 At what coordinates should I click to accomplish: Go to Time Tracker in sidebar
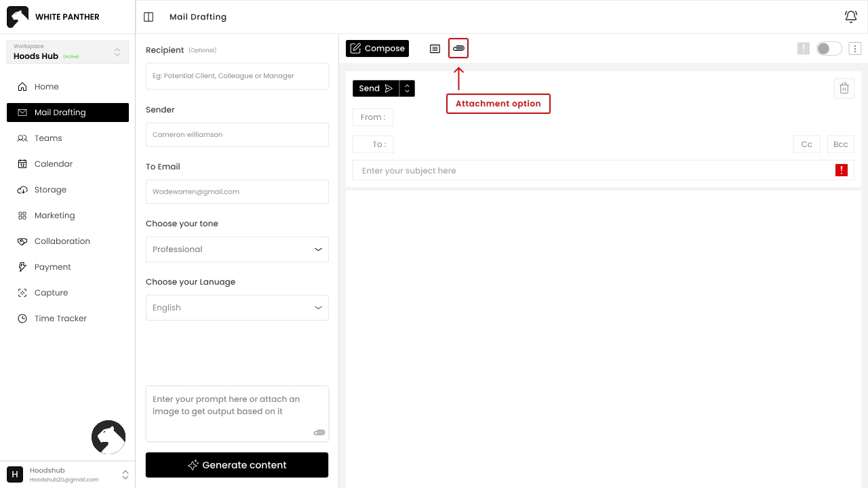(x=60, y=319)
